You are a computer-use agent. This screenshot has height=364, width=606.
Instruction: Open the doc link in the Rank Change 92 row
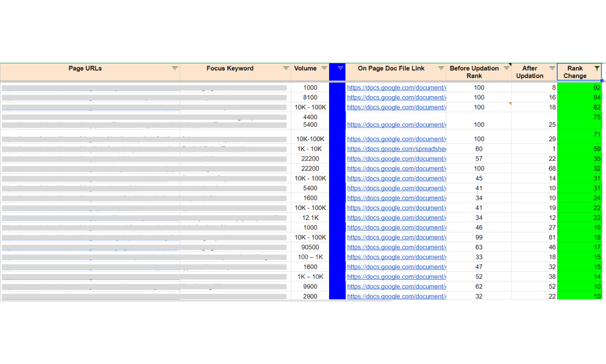pyautogui.click(x=396, y=88)
